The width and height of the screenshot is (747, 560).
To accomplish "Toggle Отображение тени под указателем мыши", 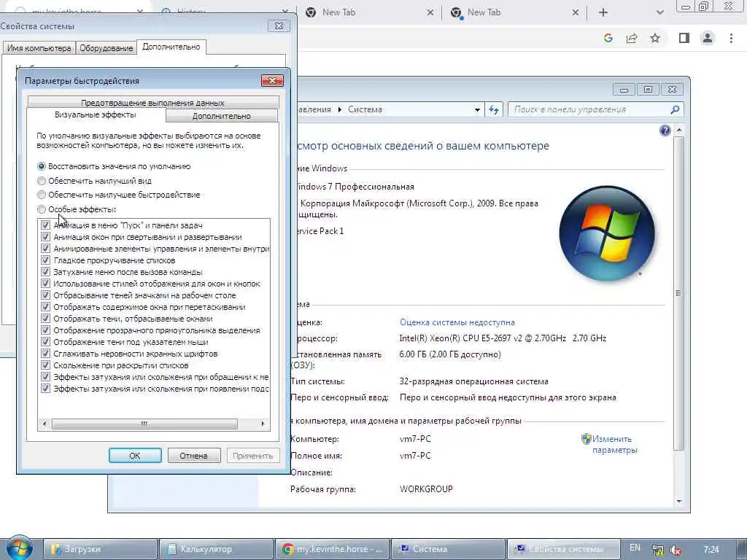I will click(x=45, y=342).
